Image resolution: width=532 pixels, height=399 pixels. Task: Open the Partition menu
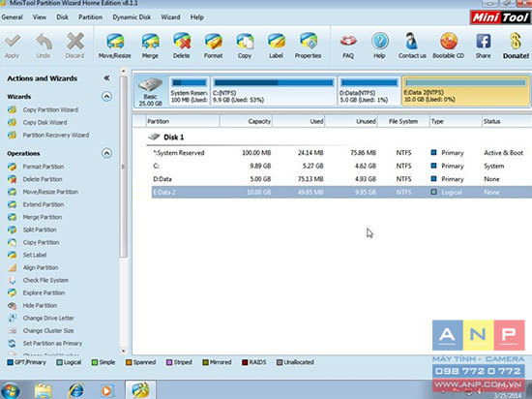click(x=90, y=17)
